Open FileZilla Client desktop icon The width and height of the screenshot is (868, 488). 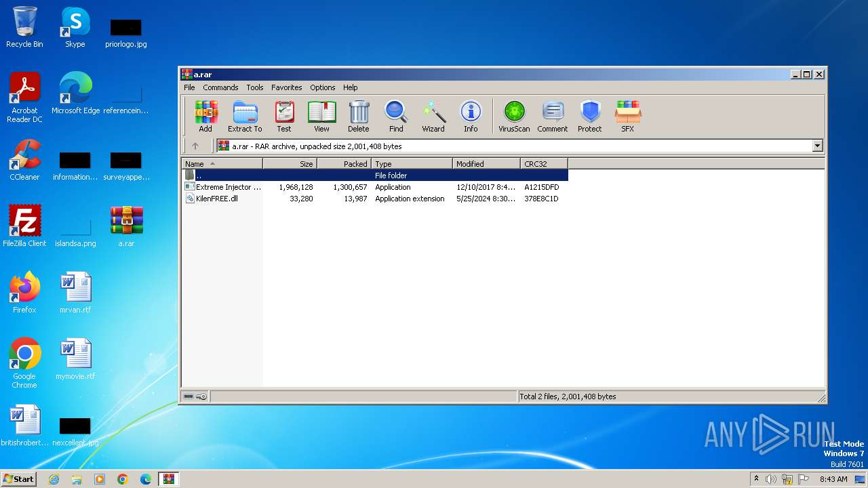[24, 227]
